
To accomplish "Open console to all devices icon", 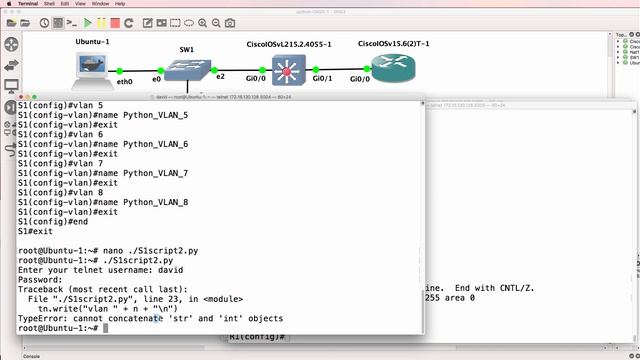I will [72, 23].
